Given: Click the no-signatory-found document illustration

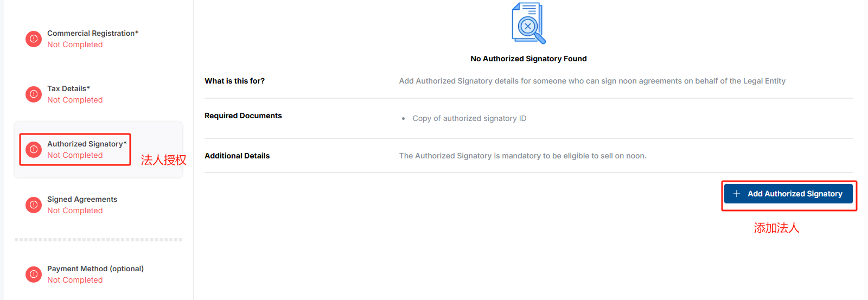Looking at the screenshot, I should tap(528, 23).
